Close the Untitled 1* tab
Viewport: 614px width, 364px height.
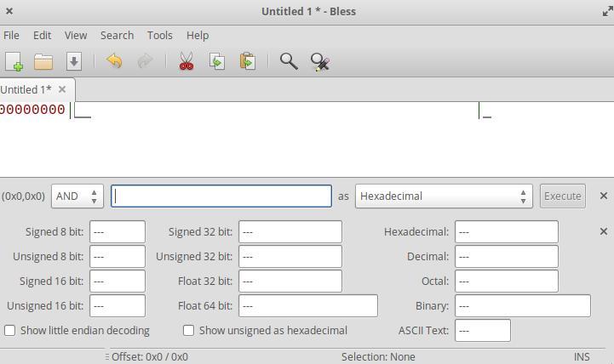tap(62, 89)
